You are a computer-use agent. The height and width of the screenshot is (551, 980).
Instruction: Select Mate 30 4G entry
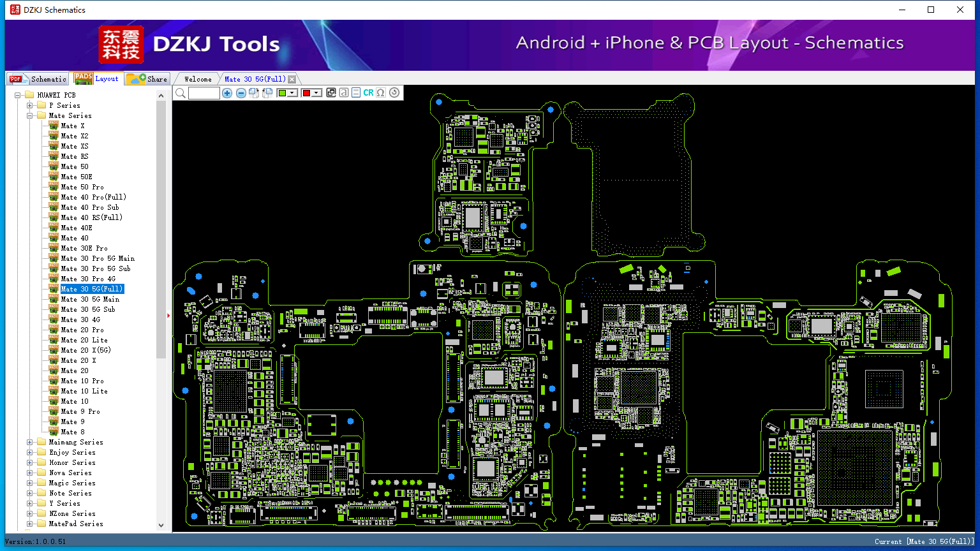coord(80,320)
